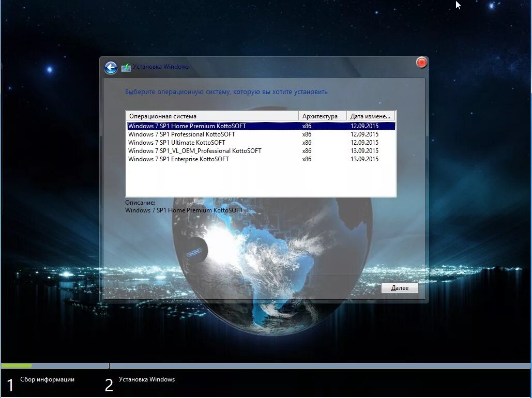This screenshot has width=532, height=398.
Task: Click step 2 Установка Windows label
Action: [147, 379]
